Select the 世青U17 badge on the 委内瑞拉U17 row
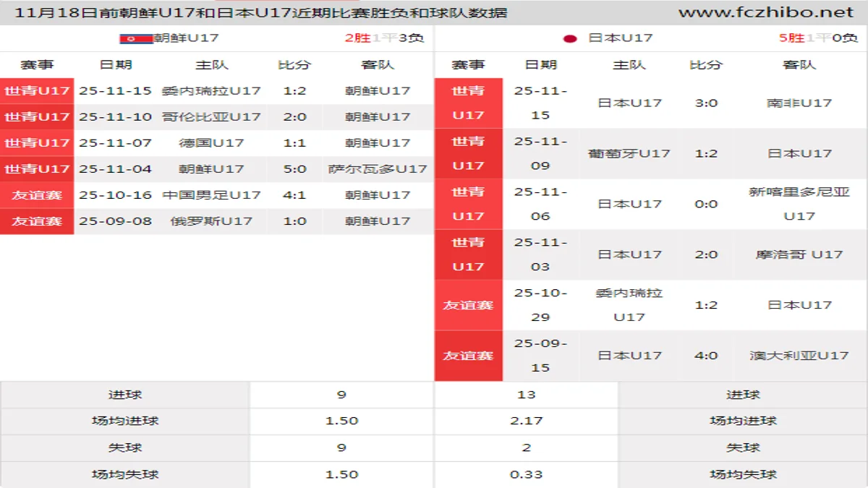Screen dimensions: 868x488 pos(37,90)
